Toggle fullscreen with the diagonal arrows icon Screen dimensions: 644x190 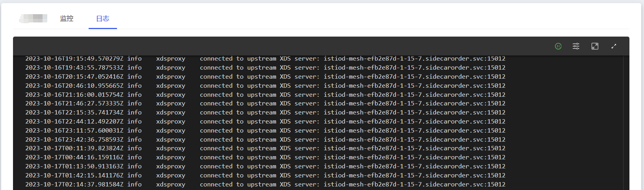pyautogui.click(x=614, y=46)
